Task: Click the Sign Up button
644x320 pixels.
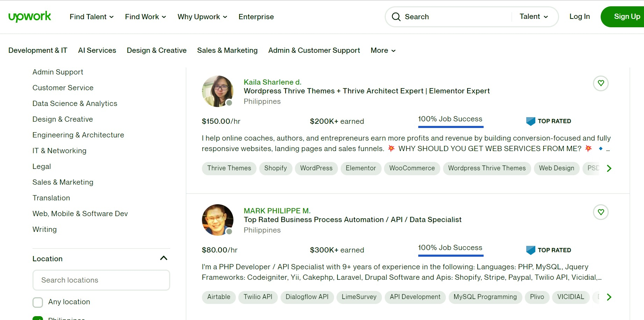Action: pos(622,16)
